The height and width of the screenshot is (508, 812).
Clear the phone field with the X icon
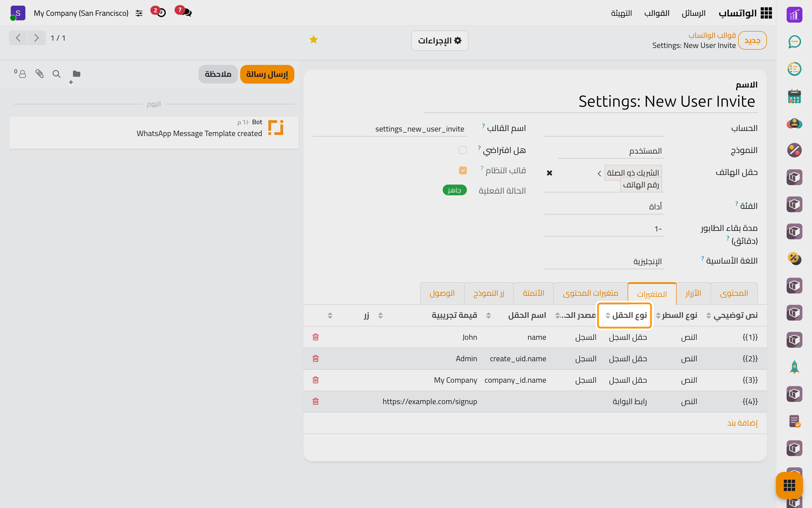tap(549, 173)
